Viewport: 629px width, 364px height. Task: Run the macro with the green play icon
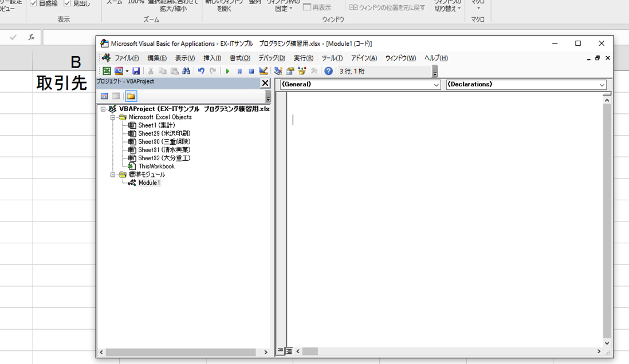coord(227,71)
